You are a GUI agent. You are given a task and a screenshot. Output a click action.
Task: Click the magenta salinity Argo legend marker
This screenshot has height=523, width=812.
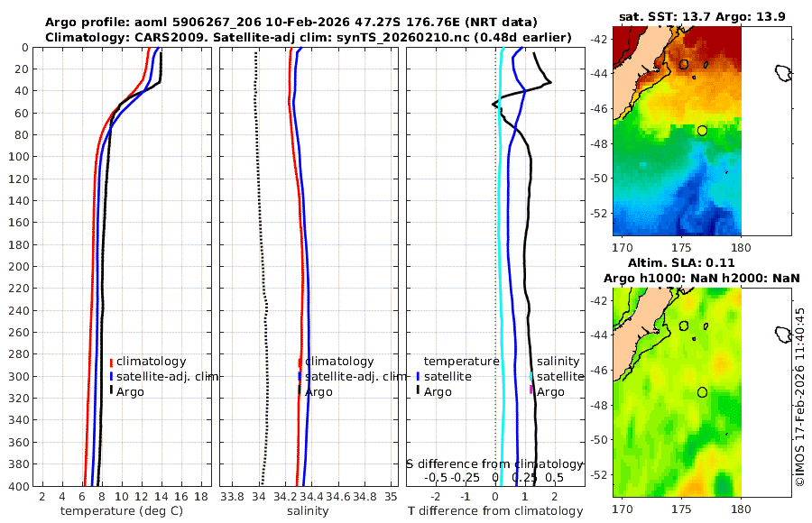click(x=531, y=390)
